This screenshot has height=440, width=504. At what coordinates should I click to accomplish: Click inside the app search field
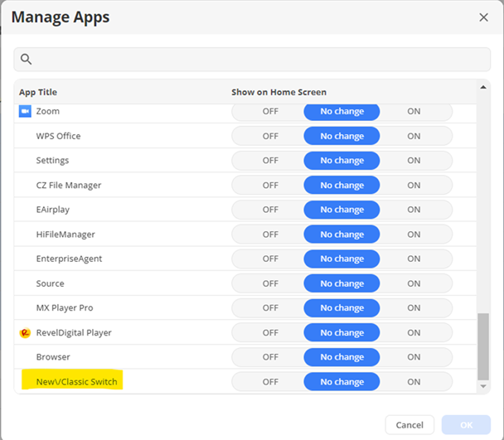point(252,60)
